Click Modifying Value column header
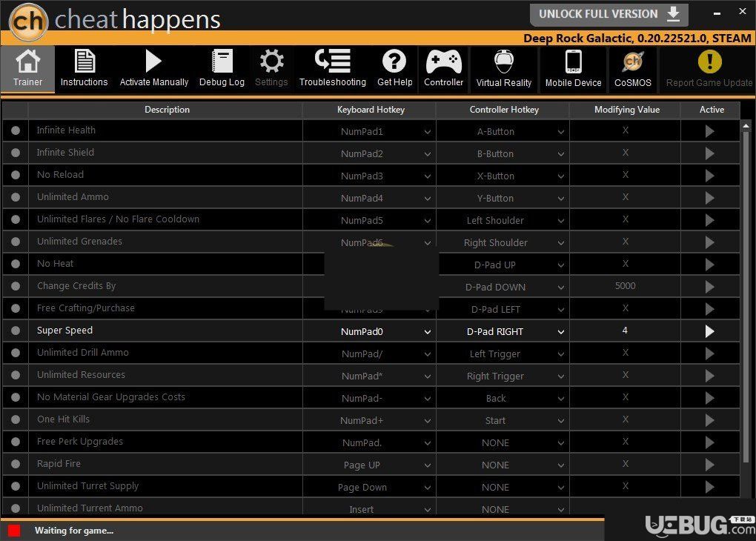The height and width of the screenshot is (541, 756). click(x=626, y=110)
